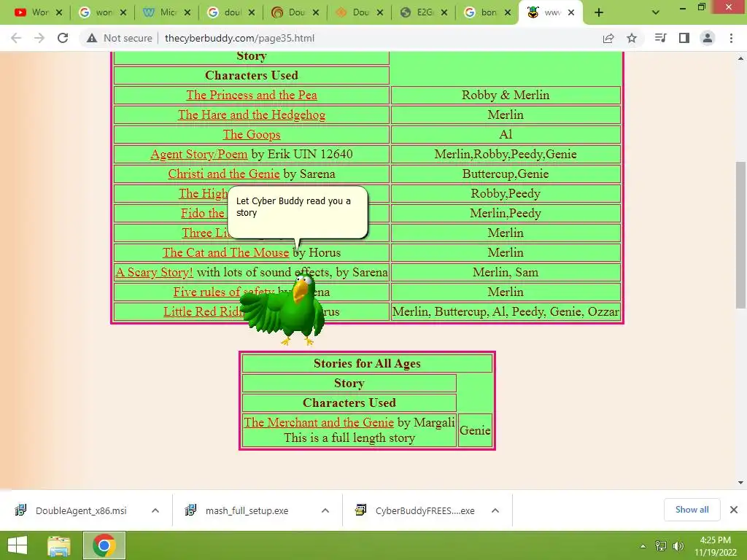Screen dimensions: 747x560
Task: Click the address bar URL
Action: (239, 38)
